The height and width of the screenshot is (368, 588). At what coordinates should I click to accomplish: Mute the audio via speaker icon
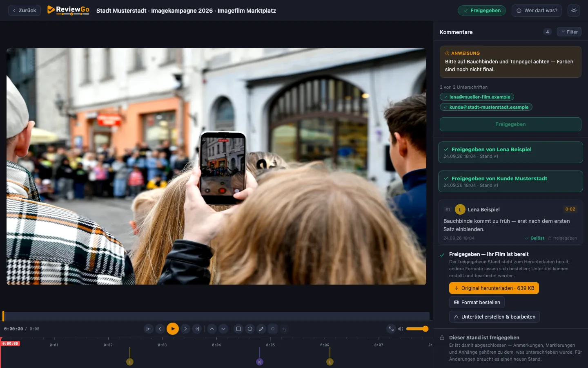401,329
